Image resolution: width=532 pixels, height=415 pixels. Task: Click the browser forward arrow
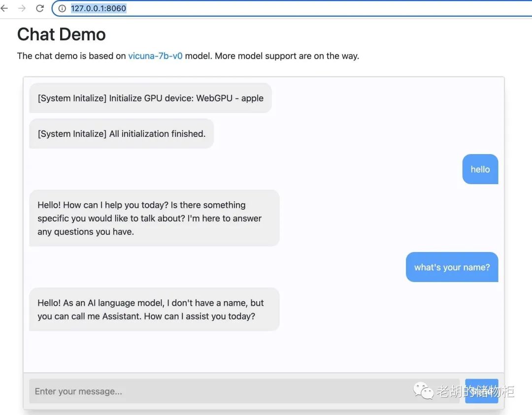point(22,8)
